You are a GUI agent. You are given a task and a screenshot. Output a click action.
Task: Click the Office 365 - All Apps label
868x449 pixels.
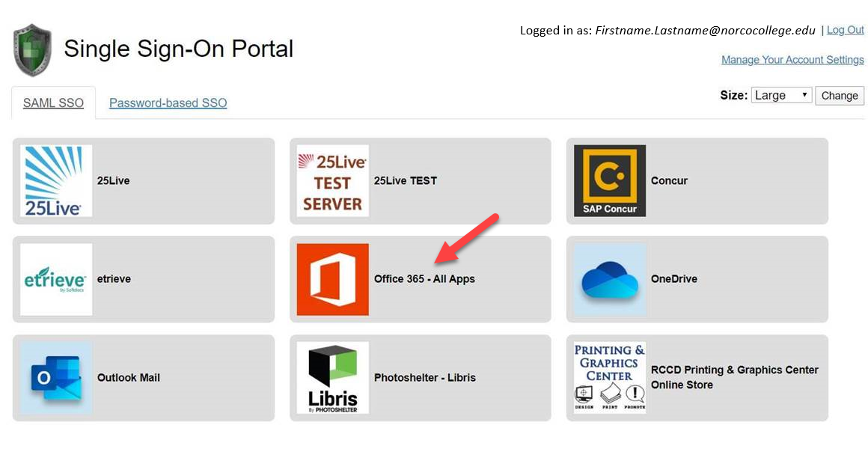click(424, 279)
